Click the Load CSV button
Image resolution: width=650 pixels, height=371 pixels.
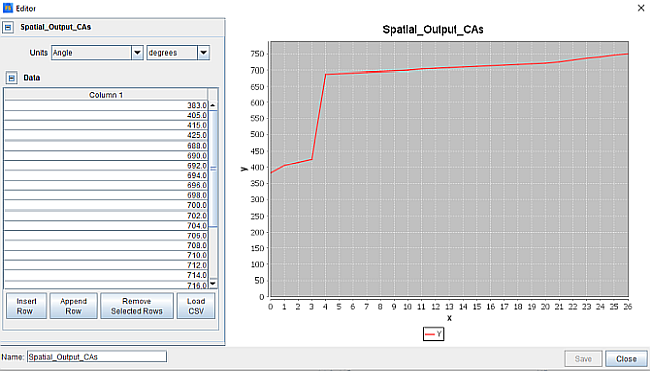196,306
